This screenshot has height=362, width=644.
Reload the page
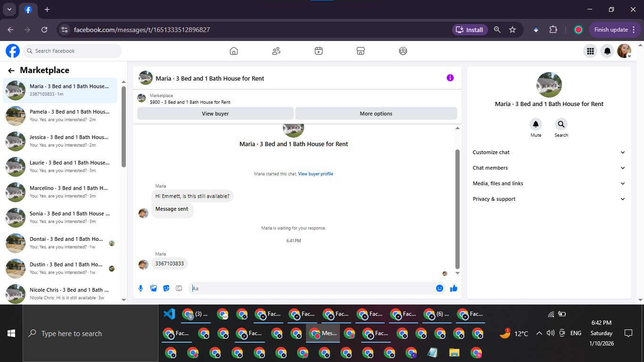tap(44, 30)
